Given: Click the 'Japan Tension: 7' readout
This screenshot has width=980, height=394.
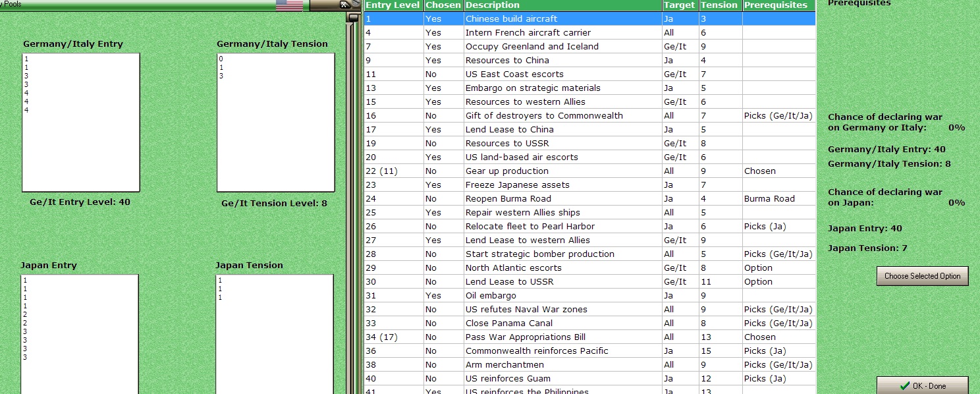Looking at the screenshot, I should point(867,248).
